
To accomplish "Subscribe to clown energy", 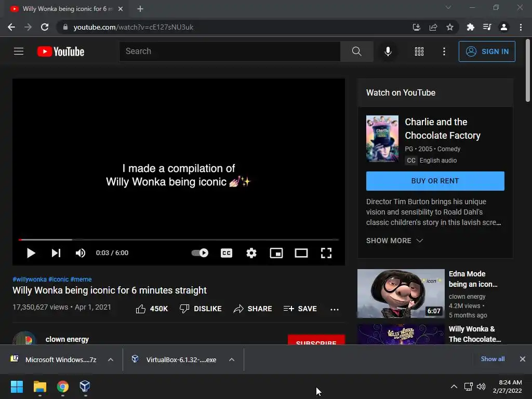I will 316,340.
